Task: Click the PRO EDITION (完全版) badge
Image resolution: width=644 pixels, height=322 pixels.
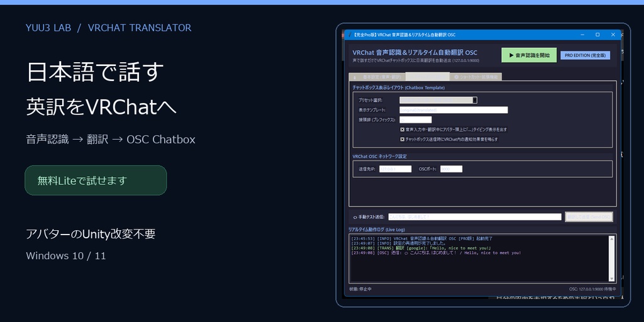Action: [x=586, y=55]
